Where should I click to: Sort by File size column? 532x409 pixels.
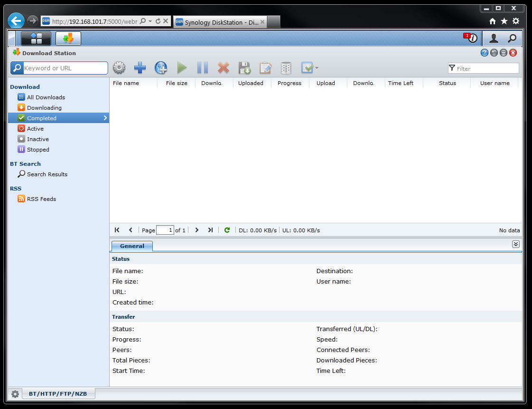pyautogui.click(x=177, y=83)
